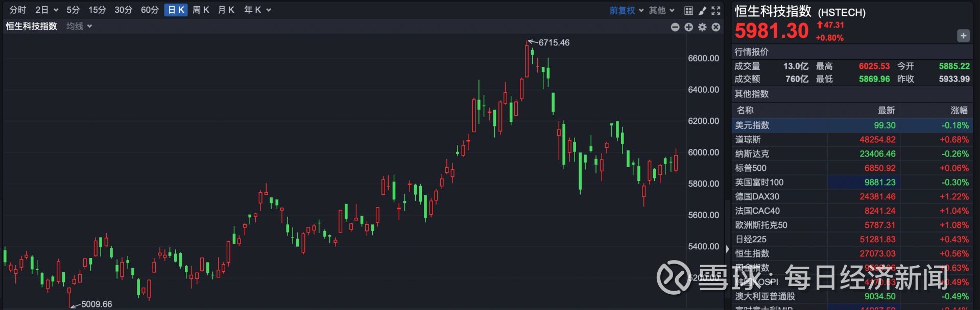Image resolution: width=980 pixels, height=310 pixels.
Task: Open the 2日 timeframe dropdown
Action: [x=46, y=10]
